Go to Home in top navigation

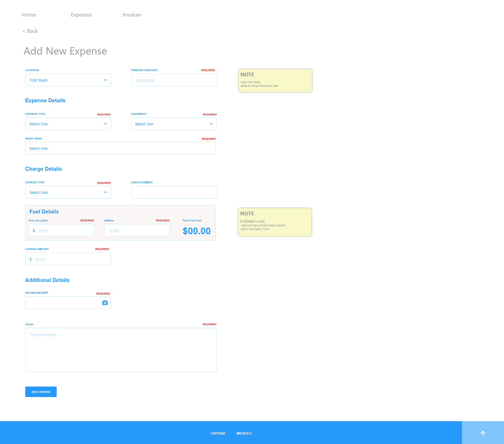point(29,15)
